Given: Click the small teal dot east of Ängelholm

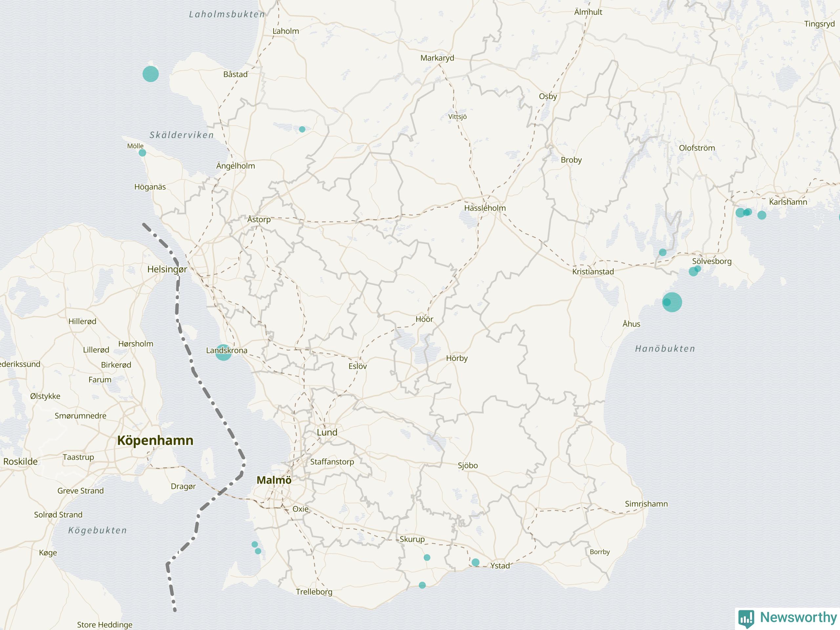Looking at the screenshot, I should point(302,129).
